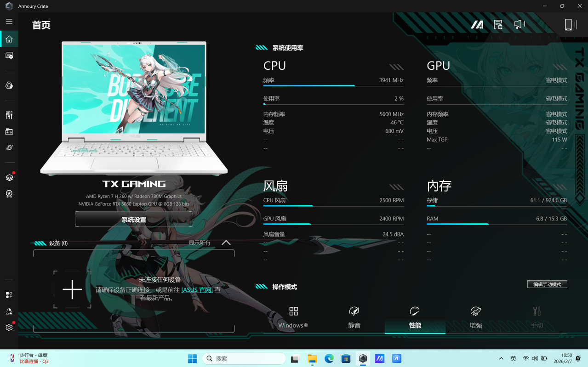Open the MyASUS app in taskbar
Viewport: 588px width, 367px height.
click(380, 358)
